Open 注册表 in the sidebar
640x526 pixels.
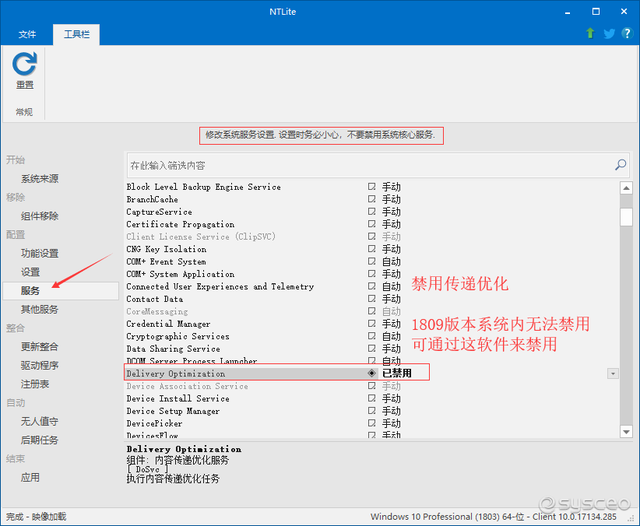tap(35, 384)
